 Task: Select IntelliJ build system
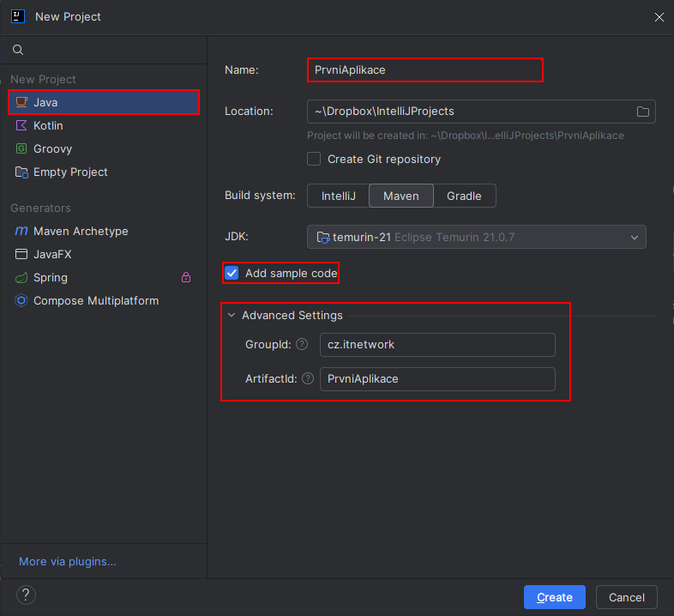(x=339, y=196)
